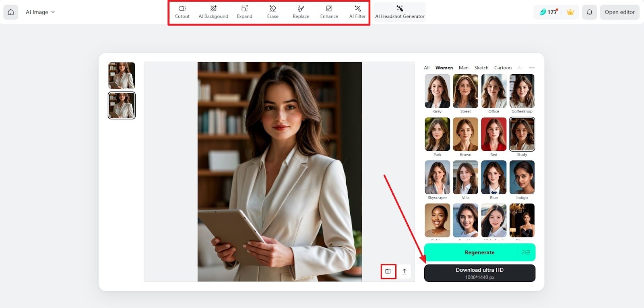Open the Enhance tool
This screenshot has height=308, width=644.
tap(329, 12)
